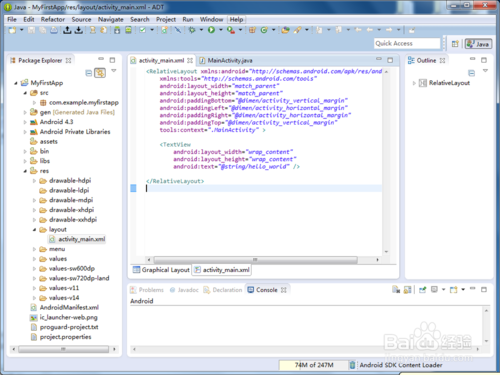The width and height of the screenshot is (500, 375).
Task: Open the Run button dropdown arrow
Action: (x=220, y=30)
